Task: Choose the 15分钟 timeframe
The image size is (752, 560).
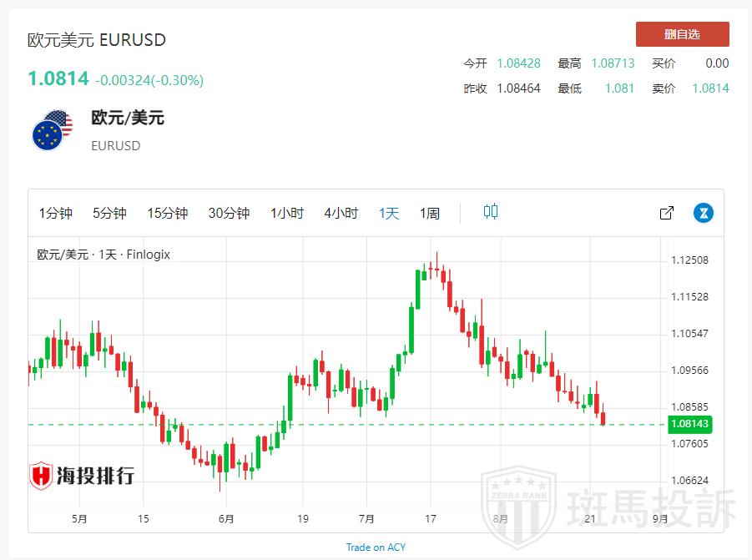Action: (x=168, y=214)
